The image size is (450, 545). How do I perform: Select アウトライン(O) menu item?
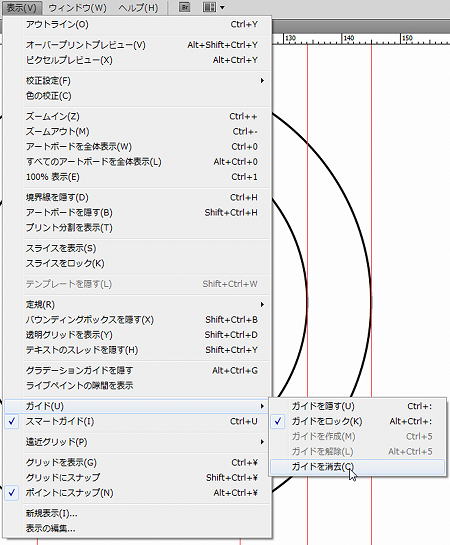point(138,24)
